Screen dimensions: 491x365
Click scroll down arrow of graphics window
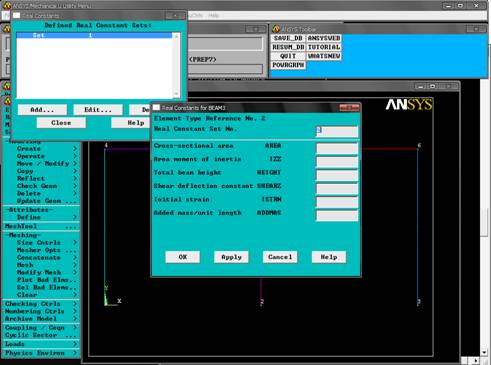[x=484, y=352]
